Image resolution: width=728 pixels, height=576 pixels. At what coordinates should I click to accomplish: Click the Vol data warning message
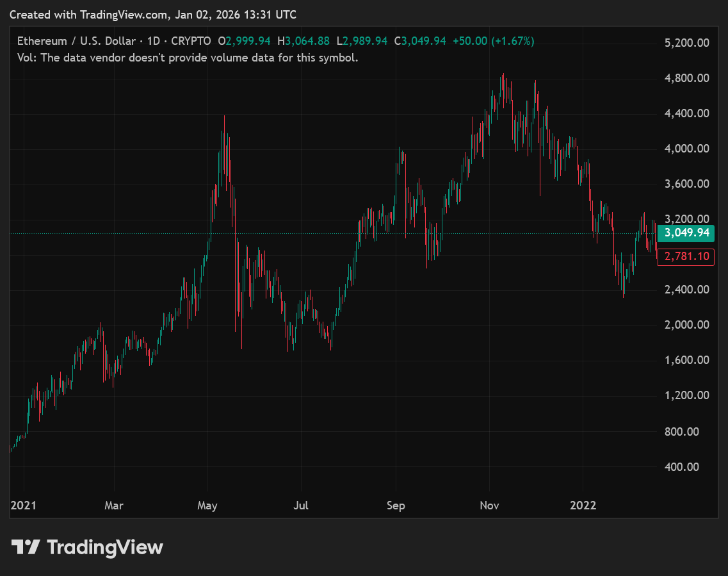point(188,58)
